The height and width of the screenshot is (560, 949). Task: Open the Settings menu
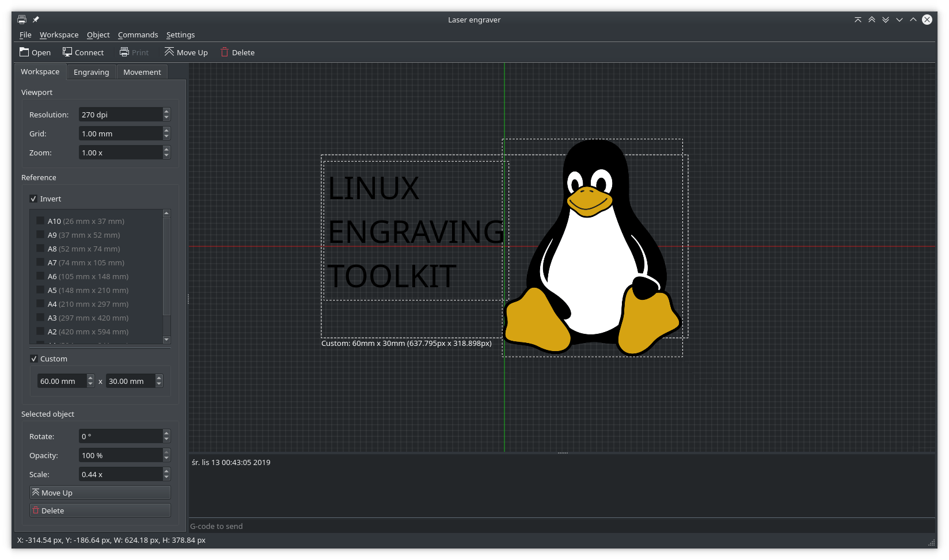(x=180, y=35)
